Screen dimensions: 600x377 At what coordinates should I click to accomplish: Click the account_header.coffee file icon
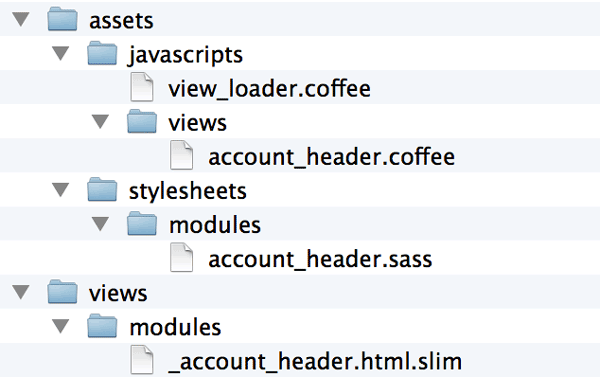(181, 155)
